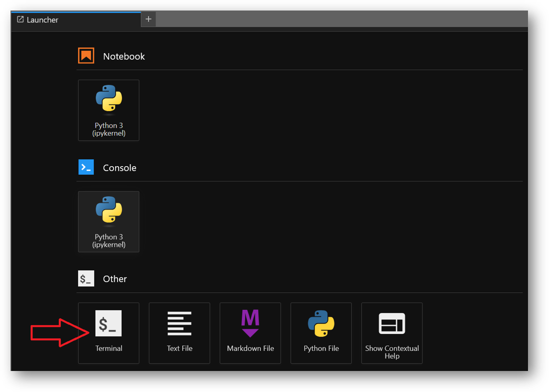Launch a Python 3 ipykernel notebook
Screen dimensions: 549x392
109,110
